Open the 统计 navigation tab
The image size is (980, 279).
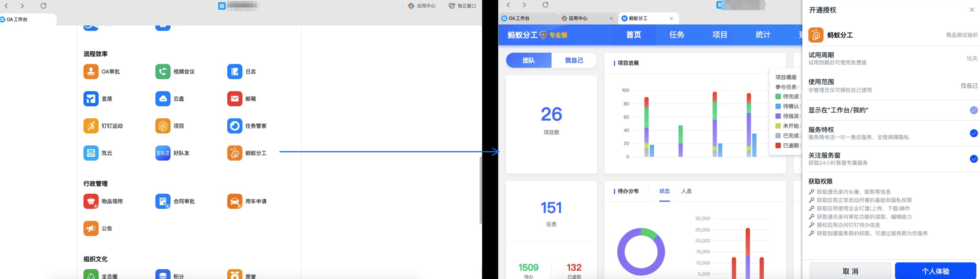763,35
